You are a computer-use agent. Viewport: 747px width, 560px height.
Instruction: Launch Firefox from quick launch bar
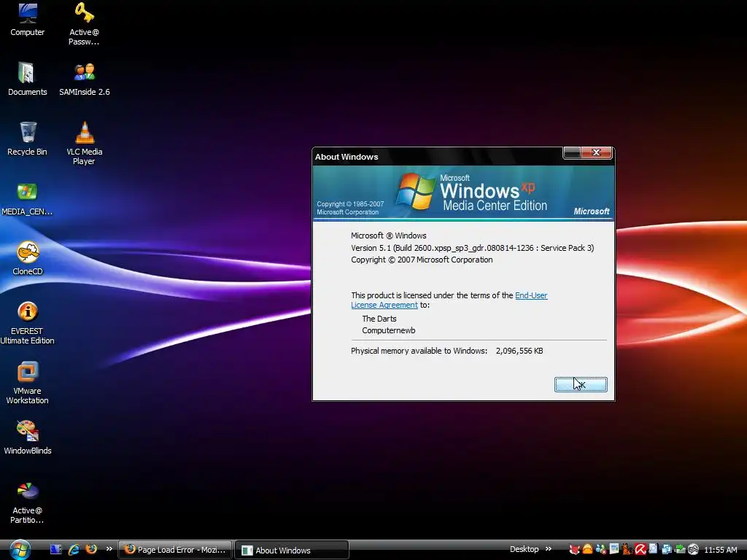click(91, 549)
